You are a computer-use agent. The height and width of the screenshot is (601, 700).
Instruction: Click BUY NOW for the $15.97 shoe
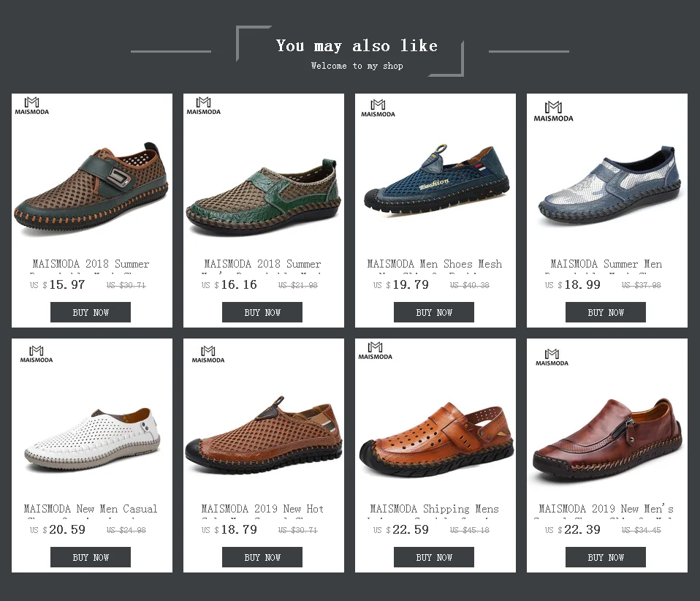(91, 312)
